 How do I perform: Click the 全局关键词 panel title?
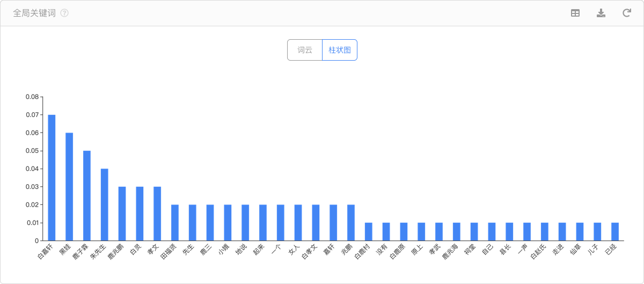[34, 13]
